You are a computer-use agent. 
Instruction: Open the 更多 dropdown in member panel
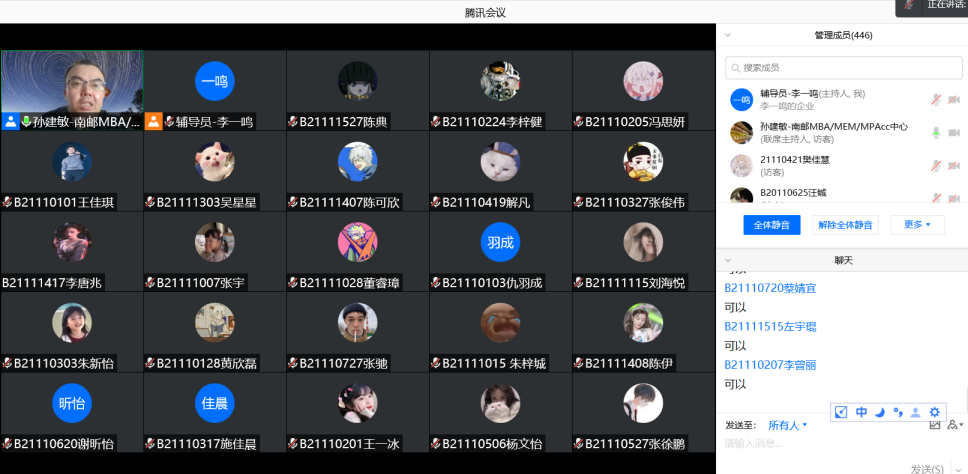[x=917, y=225]
